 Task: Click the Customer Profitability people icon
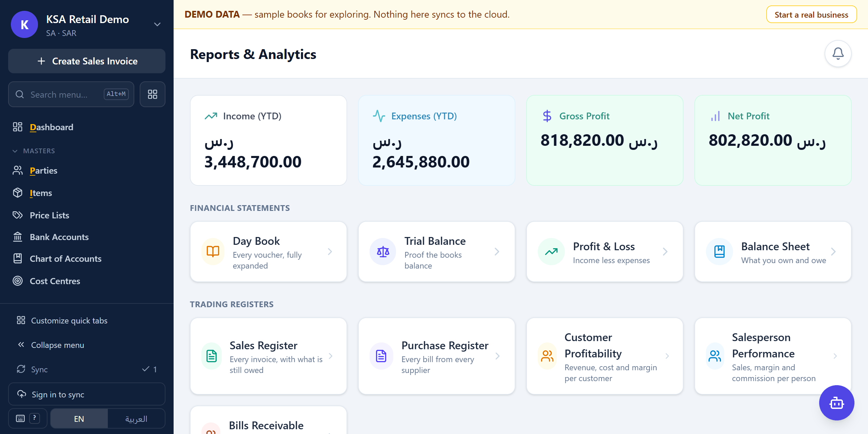click(547, 356)
